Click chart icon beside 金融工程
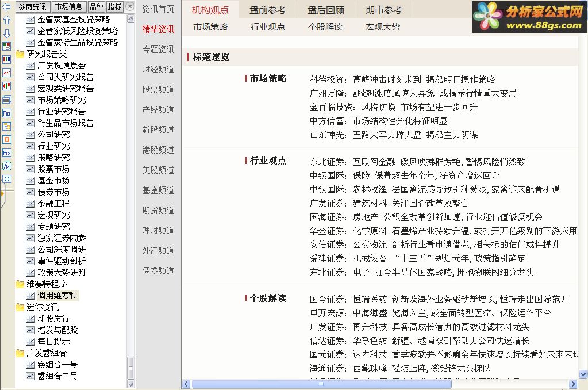 point(30,204)
